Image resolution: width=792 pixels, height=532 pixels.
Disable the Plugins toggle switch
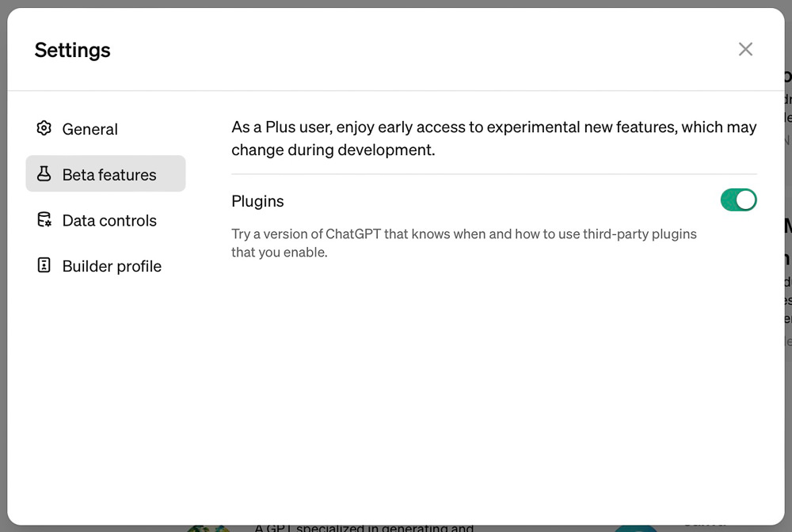click(738, 199)
